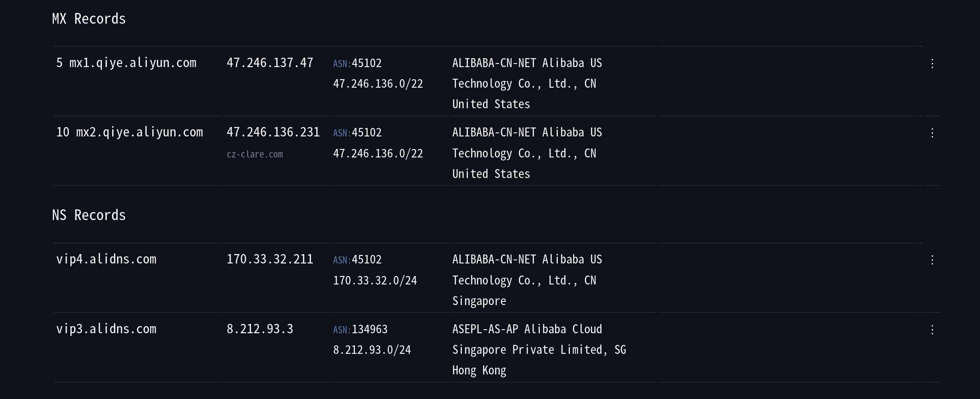The width and height of the screenshot is (980, 399).
Task: Click subnet 8.212.93.0/24
Action: 372,350
